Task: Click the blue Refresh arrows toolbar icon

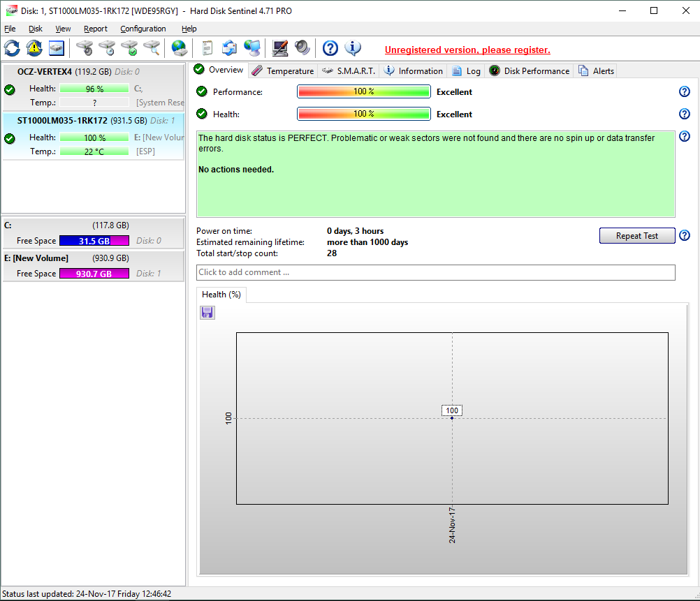Action: (12, 48)
